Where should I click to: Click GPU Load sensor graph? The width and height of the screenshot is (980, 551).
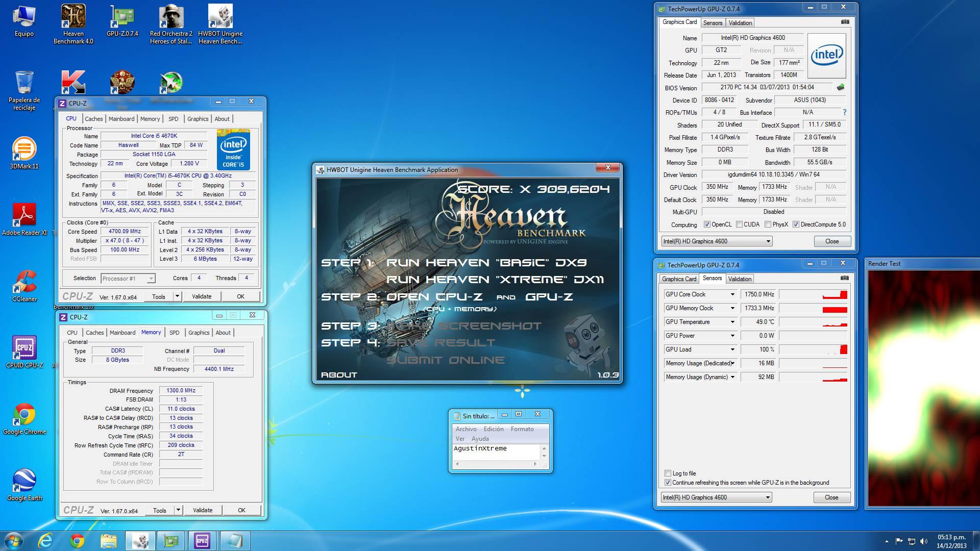[x=813, y=349]
